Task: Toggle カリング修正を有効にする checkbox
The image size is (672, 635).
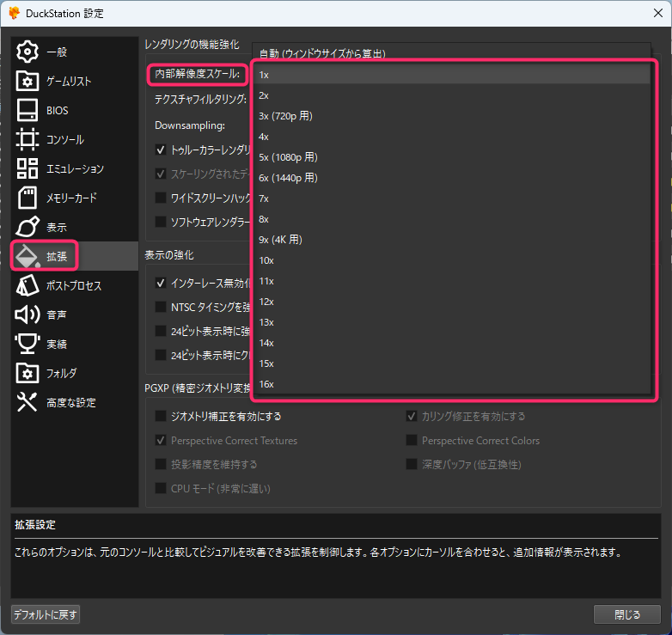Action: [412, 416]
